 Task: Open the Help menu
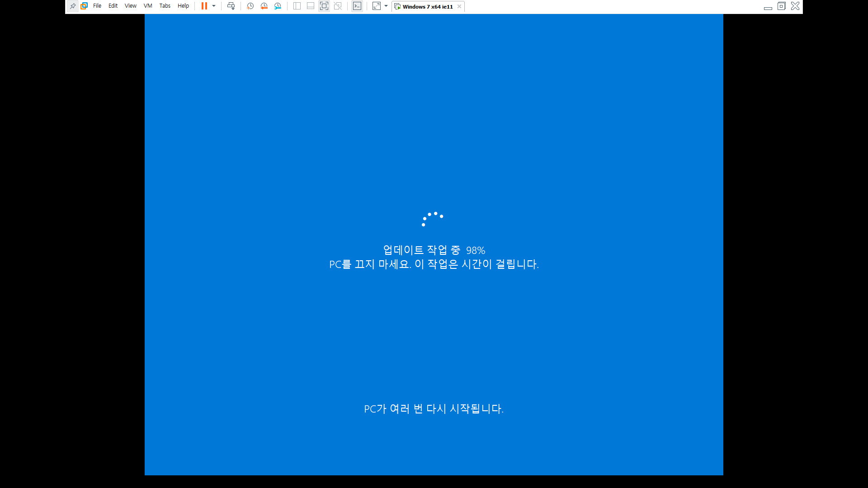coord(183,6)
